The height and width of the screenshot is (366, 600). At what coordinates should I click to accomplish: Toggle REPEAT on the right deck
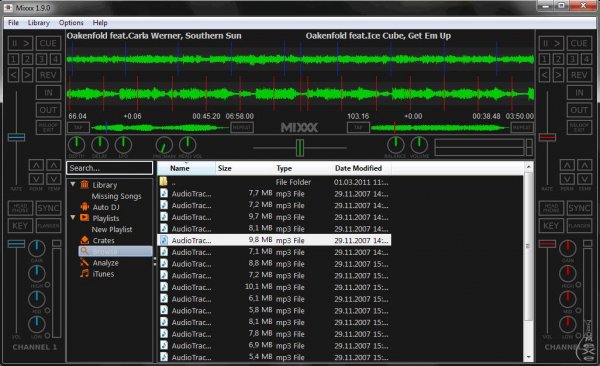coord(522,127)
